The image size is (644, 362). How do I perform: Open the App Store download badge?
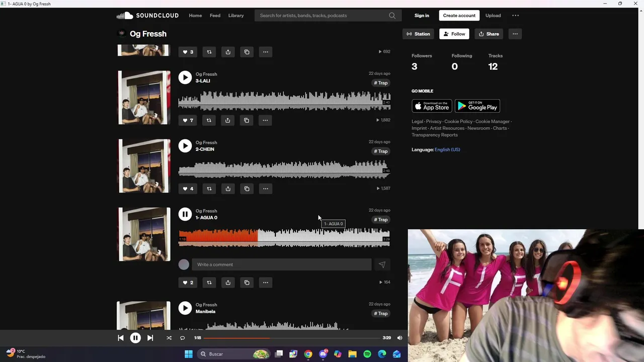point(432,106)
